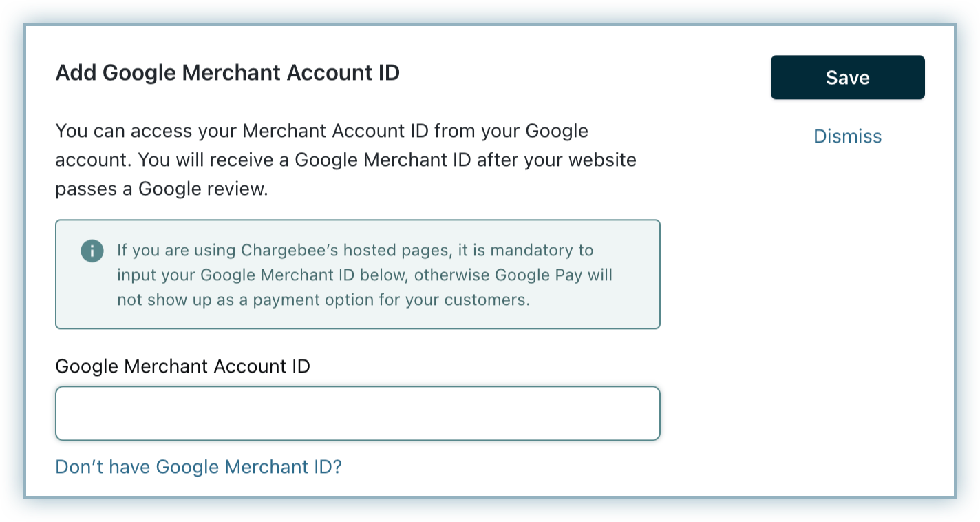Click description line "account. You will receive a Google Merchant ID"
980x522 pixels.
tap(275, 160)
